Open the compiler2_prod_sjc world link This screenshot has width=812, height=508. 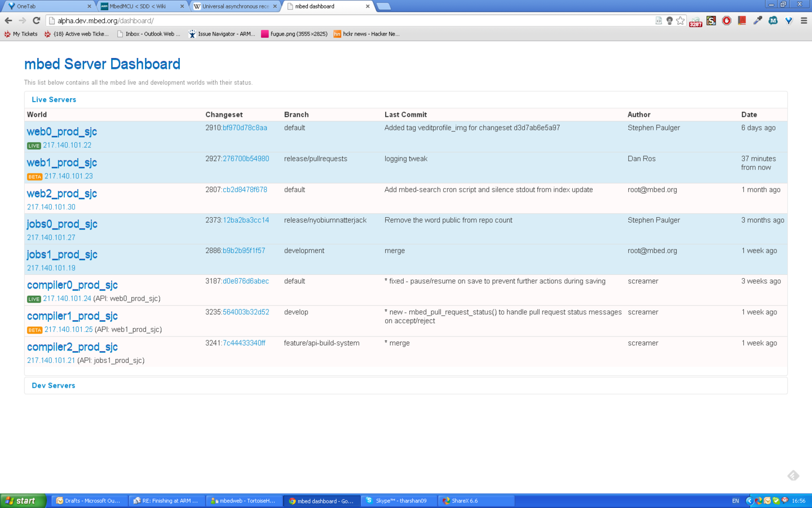(72, 347)
